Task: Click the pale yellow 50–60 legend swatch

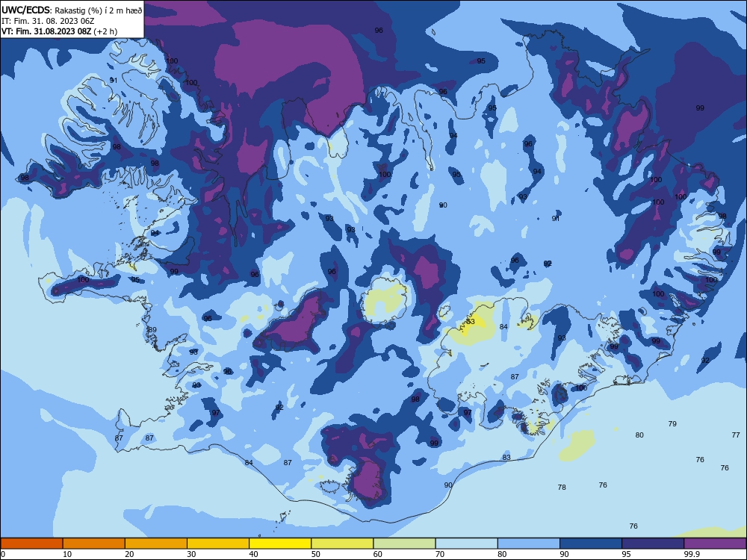Action: [342, 544]
